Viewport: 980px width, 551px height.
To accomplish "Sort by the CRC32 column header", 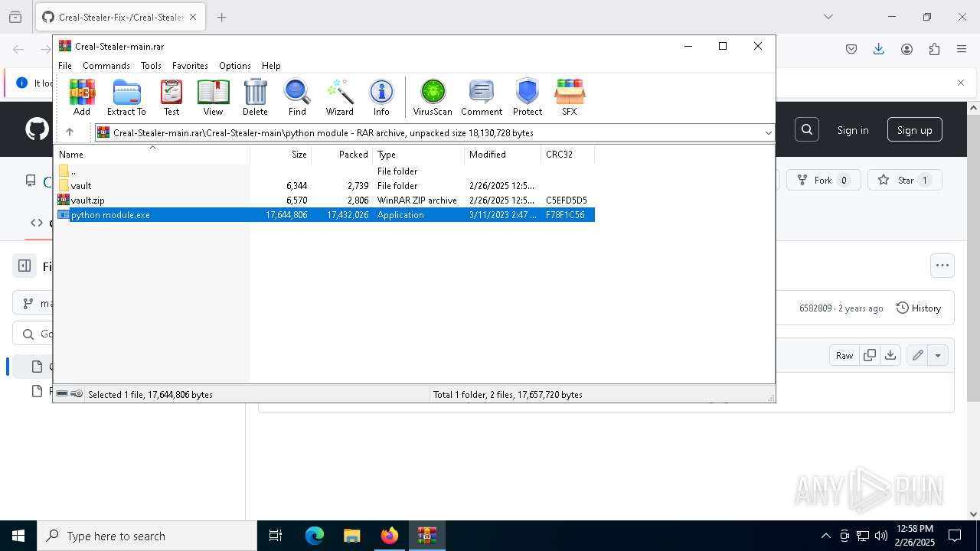I will point(568,154).
